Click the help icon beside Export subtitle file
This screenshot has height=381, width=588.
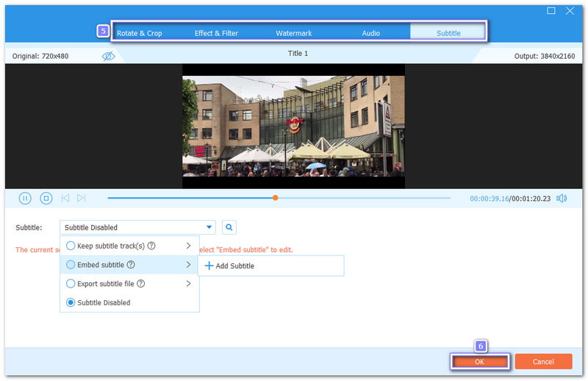click(x=140, y=283)
